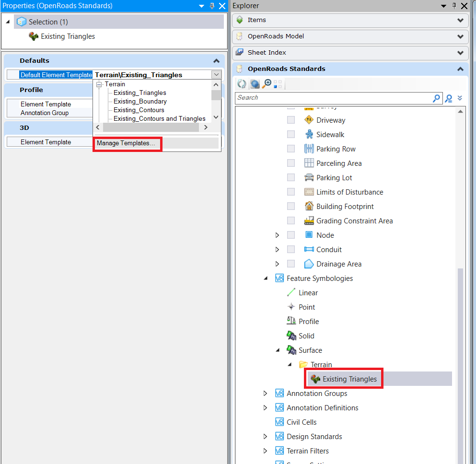Open the OpenRoads Model tab

pos(350,36)
